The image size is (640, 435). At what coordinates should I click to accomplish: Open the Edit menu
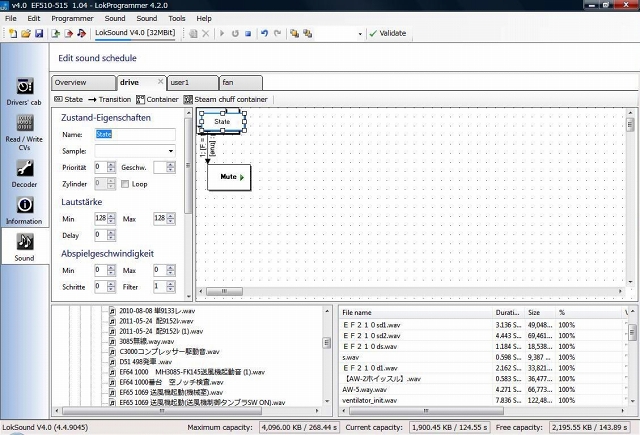tap(33, 18)
